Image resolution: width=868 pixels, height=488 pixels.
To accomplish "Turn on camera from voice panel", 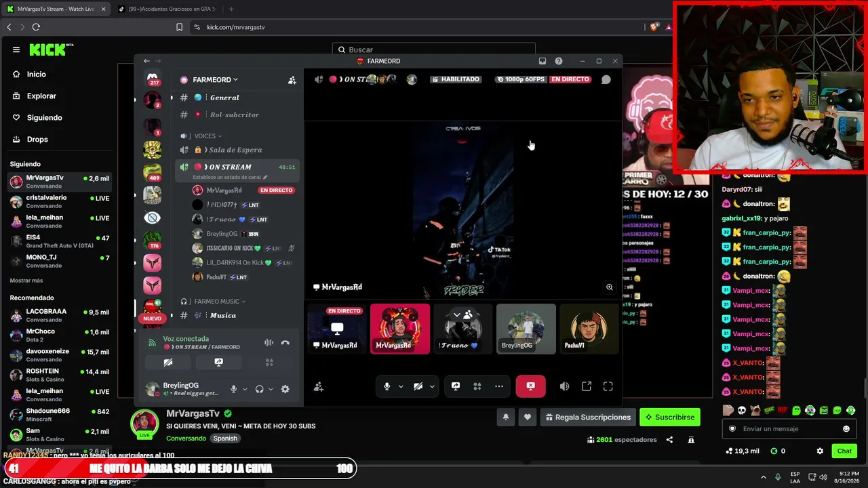I will [x=168, y=363].
